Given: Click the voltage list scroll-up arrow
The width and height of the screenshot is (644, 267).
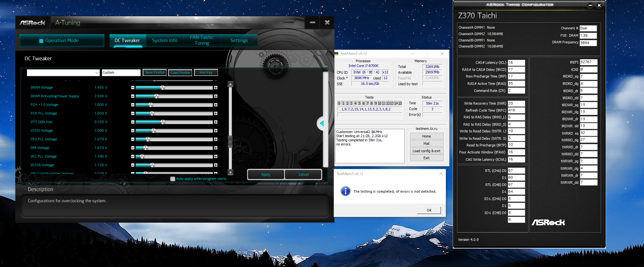Looking at the screenshot, I should coord(230,84).
